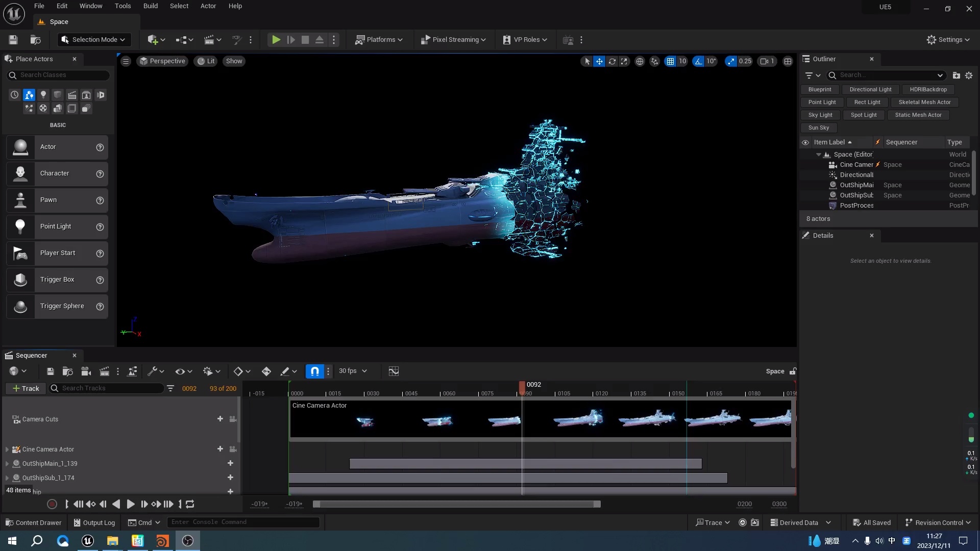This screenshot has width=980, height=551.
Task: Start recording in the Sequencer transport controls
Action: (52, 504)
